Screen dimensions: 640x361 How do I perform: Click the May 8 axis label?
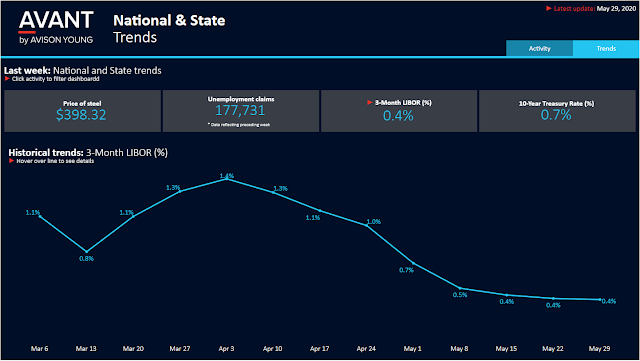(460, 348)
